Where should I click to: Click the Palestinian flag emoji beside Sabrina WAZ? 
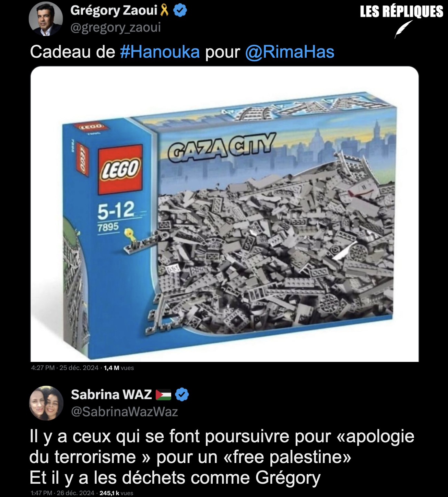(164, 395)
